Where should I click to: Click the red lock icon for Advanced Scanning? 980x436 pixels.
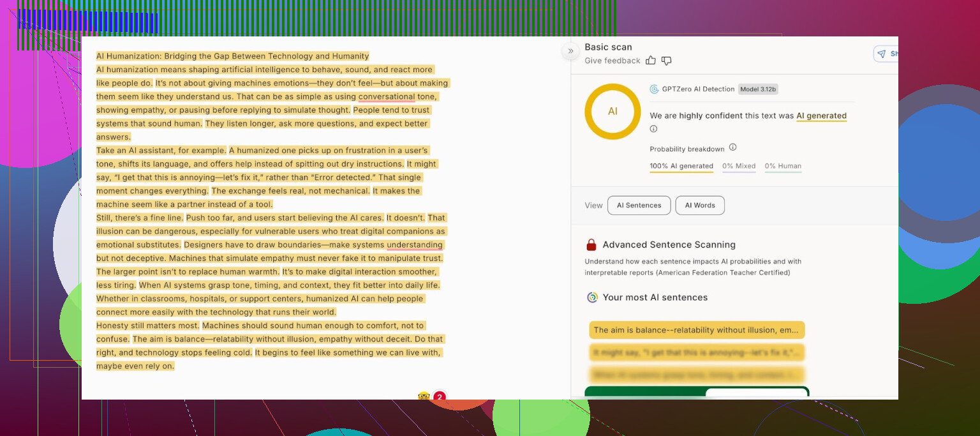click(x=591, y=244)
